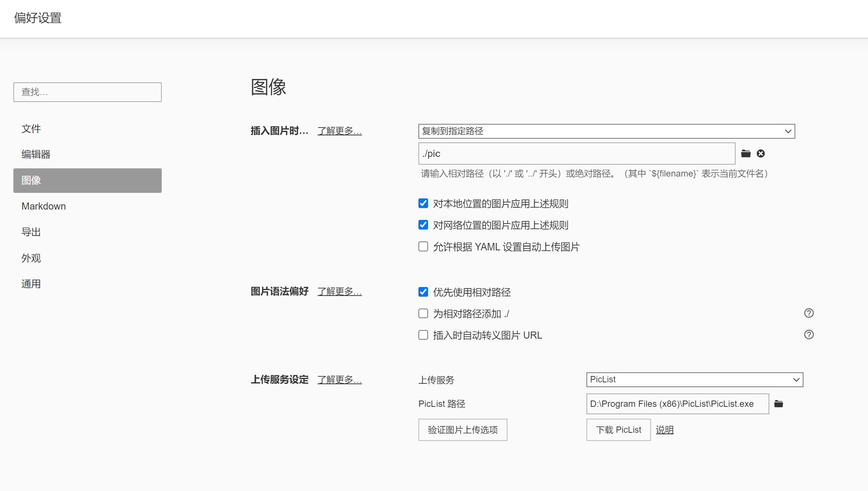868x491 pixels.
Task: Toggle '优先使用相对路径' checkbox
Action: coord(423,292)
